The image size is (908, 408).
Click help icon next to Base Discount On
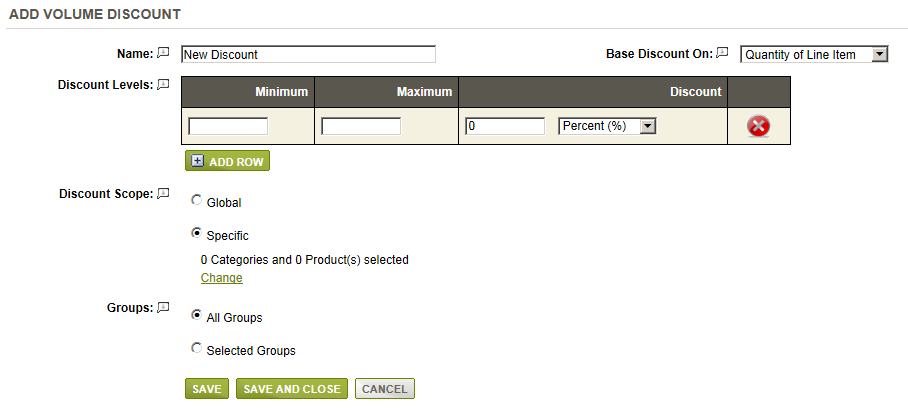pos(722,53)
